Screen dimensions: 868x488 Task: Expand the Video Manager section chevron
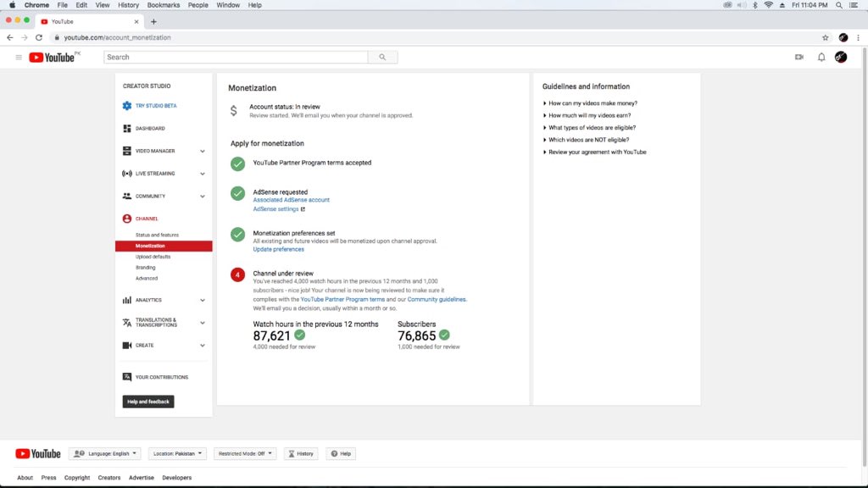pyautogui.click(x=203, y=151)
